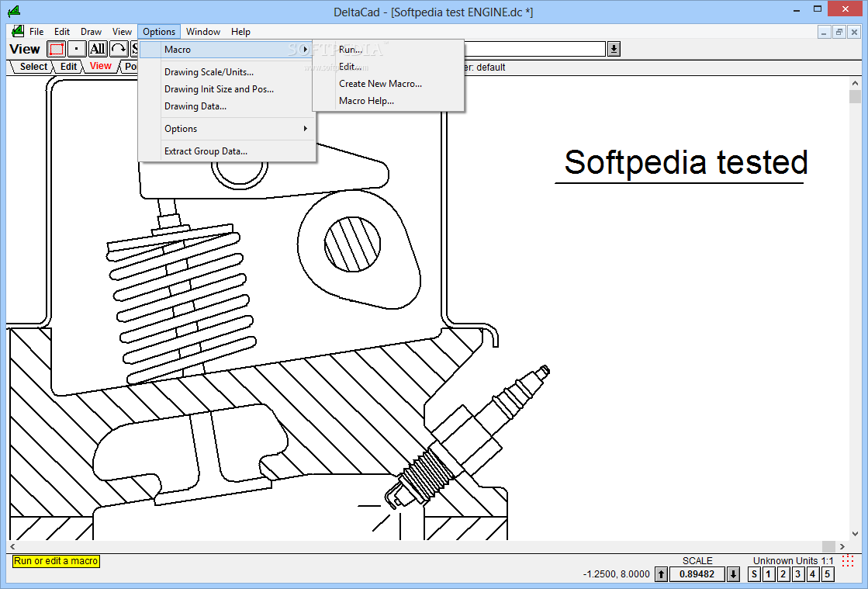Increase scale with the up arrow

tap(661, 574)
